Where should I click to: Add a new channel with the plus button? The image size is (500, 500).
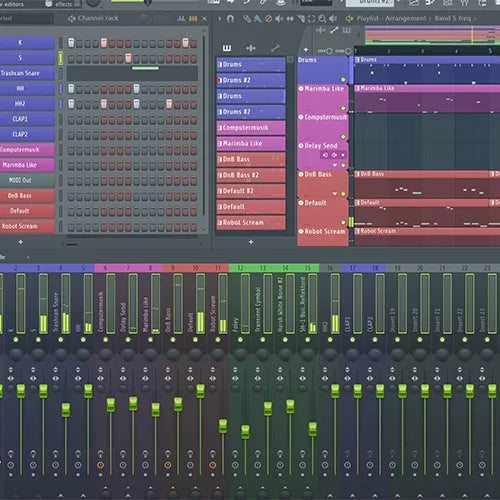[x=21, y=242]
